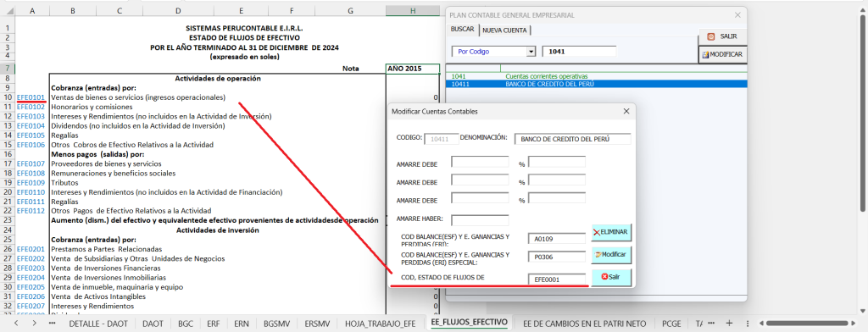This screenshot has height=332, width=868.
Task: Click the AMARRE HABER input box
Action: (480, 220)
